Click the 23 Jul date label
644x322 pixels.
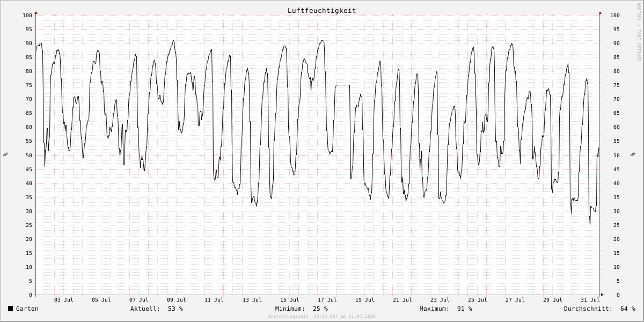tap(440, 300)
